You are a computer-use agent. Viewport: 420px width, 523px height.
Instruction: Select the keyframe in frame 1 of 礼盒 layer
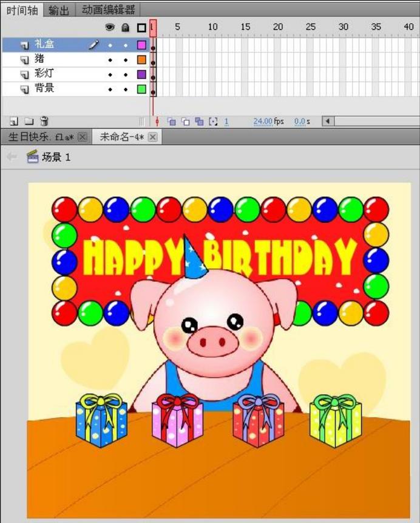153,45
